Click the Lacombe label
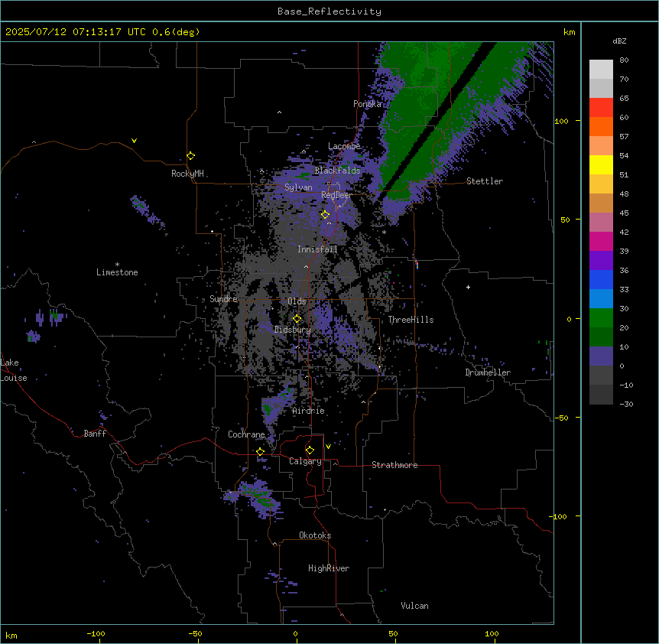The width and height of the screenshot is (659, 644). tap(344, 146)
